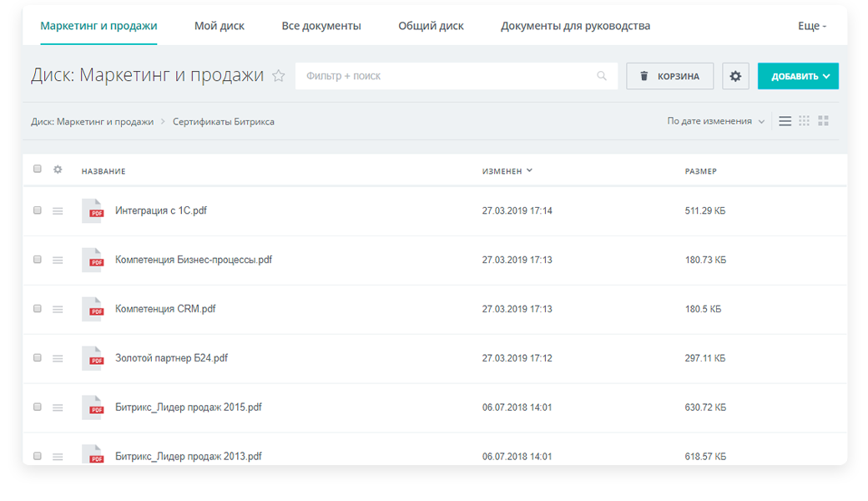Screen dimensions: 868x501
Task: Expand the Еще menu in tabs
Action: point(812,26)
